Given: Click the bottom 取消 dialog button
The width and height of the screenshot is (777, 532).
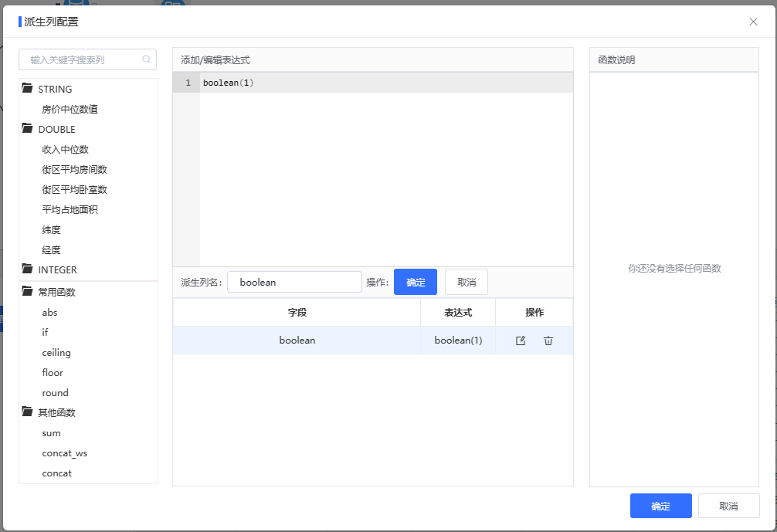Looking at the screenshot, I should pyautogui.click(x=728, y=506).
